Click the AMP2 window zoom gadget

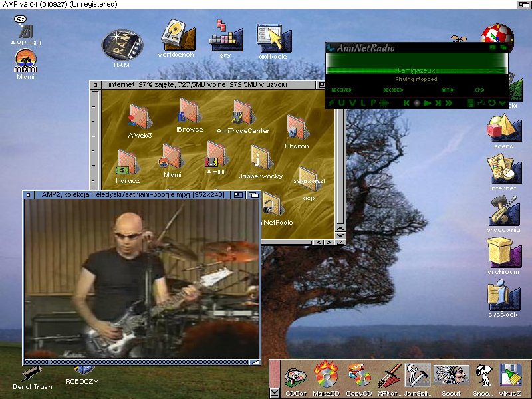coord(239,195)
